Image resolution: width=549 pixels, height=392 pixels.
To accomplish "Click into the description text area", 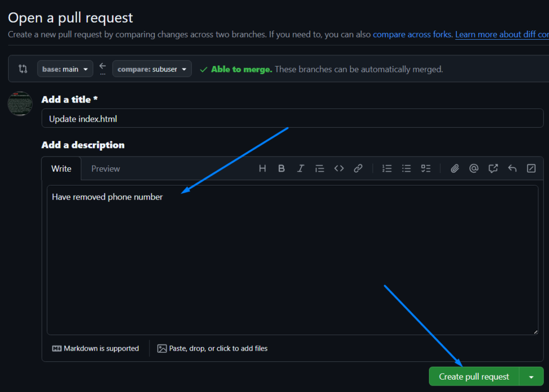I will (292, 260).
